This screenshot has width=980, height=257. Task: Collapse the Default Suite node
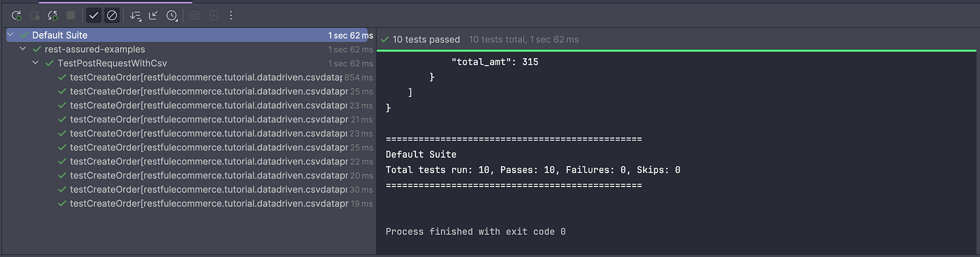click(10, 35)
